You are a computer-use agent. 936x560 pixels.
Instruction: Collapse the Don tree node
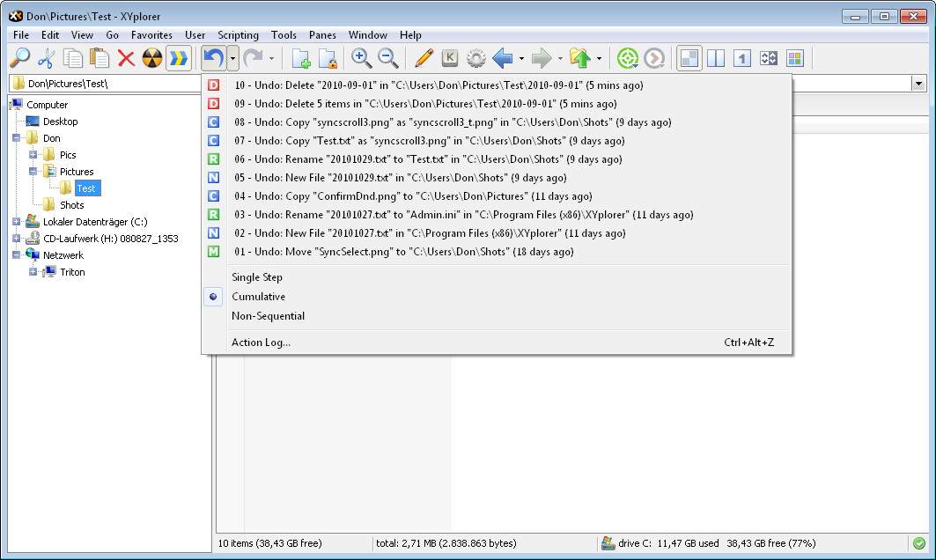[x=16, y=138]
